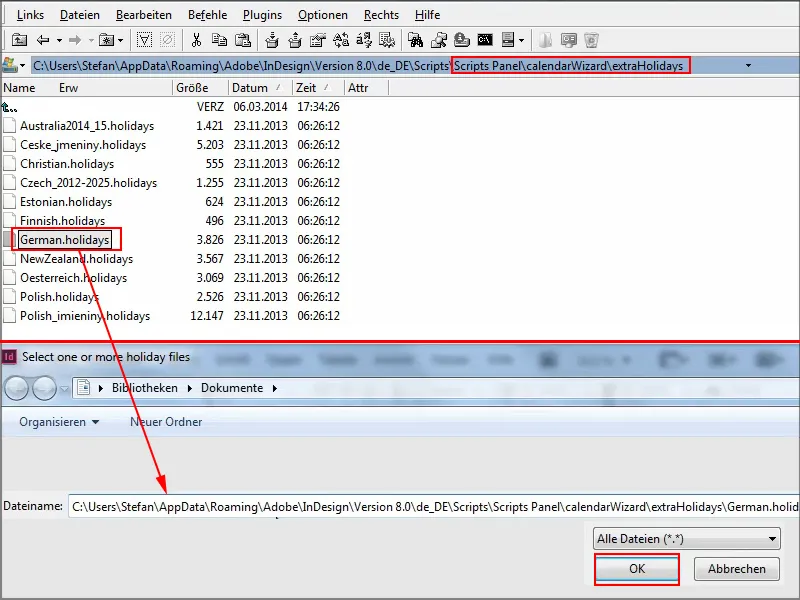Viewport: 800px width, 600px height.
Task: Open the command prompt icon
Action: pos(485,40)
